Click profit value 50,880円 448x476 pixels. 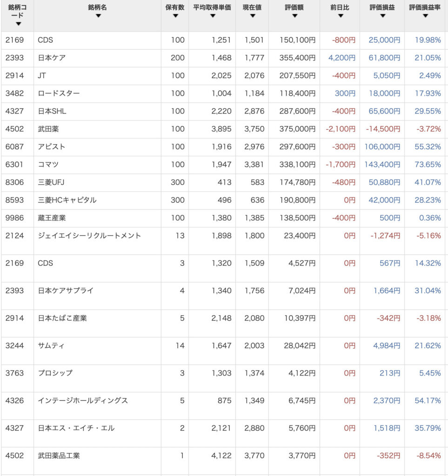click(x=384, y=182)
